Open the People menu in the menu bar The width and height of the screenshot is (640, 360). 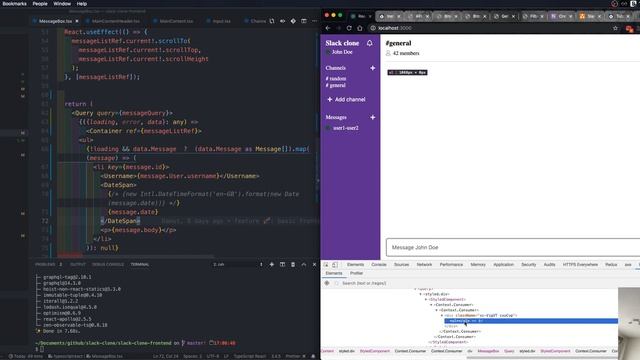click(x=40, y=4)
